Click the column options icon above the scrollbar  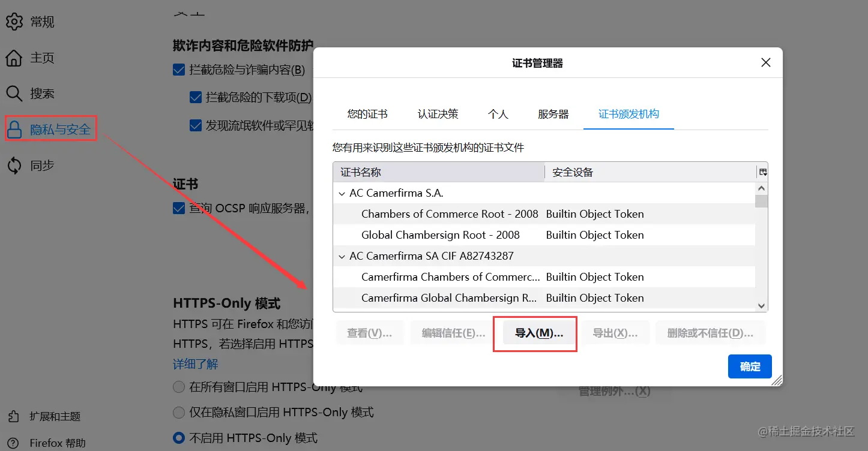click(x=762, y=172)
